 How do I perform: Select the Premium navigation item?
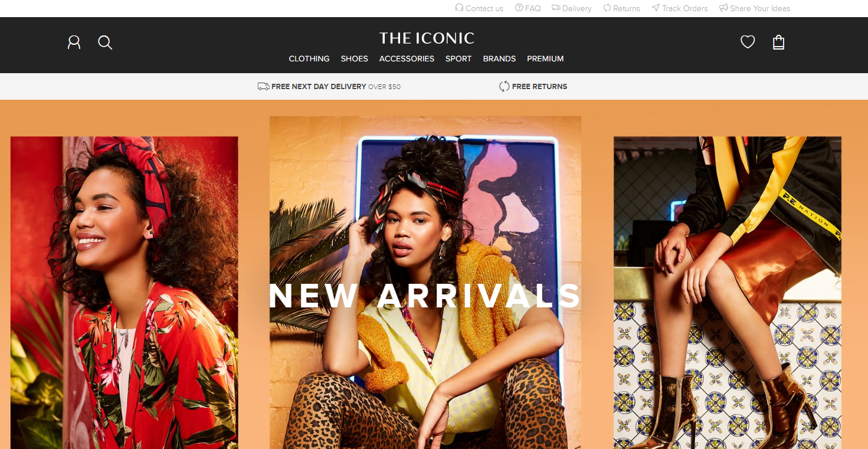click(545, 58)
